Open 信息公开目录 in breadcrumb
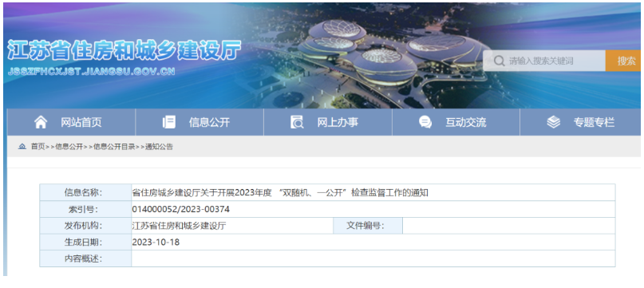The image size is (644, 288). pos(114,147)
